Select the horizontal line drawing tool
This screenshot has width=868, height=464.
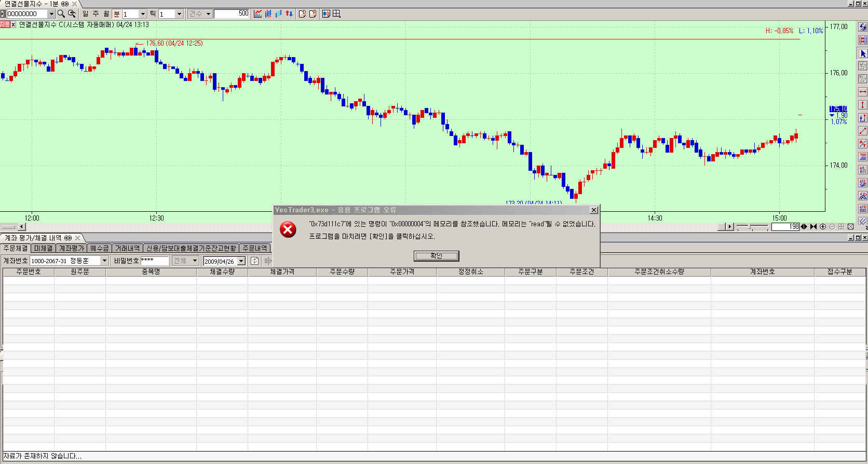pyautogui.click(x=862, y=92)
